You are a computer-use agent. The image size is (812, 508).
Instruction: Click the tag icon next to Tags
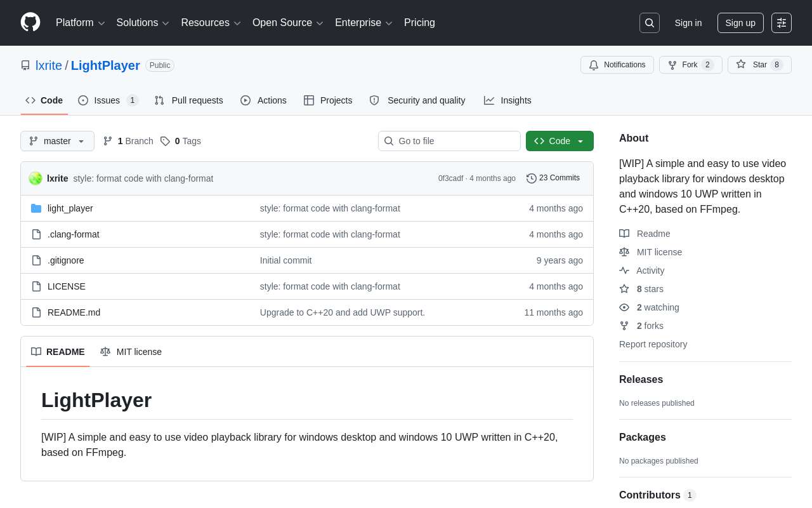tap(165, 141)
